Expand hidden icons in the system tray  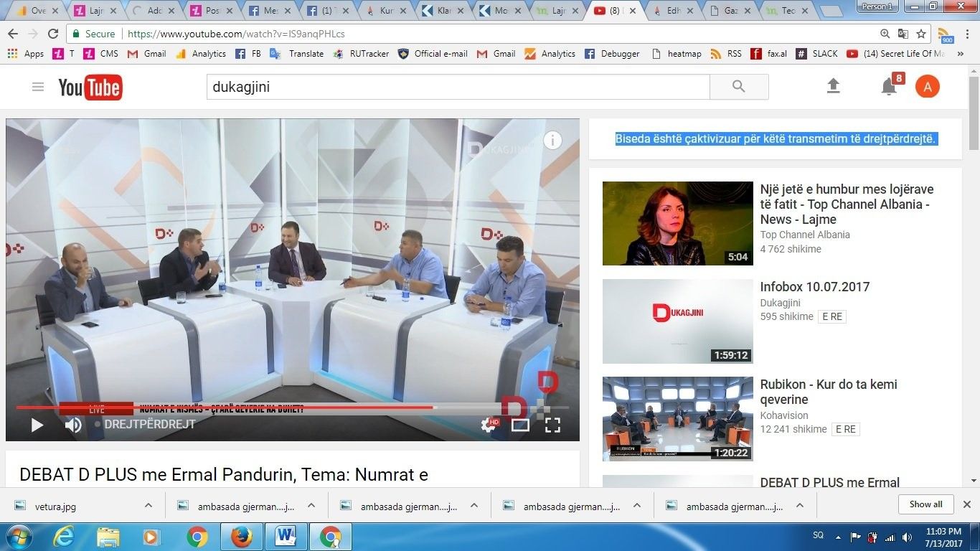click(838, 537)
